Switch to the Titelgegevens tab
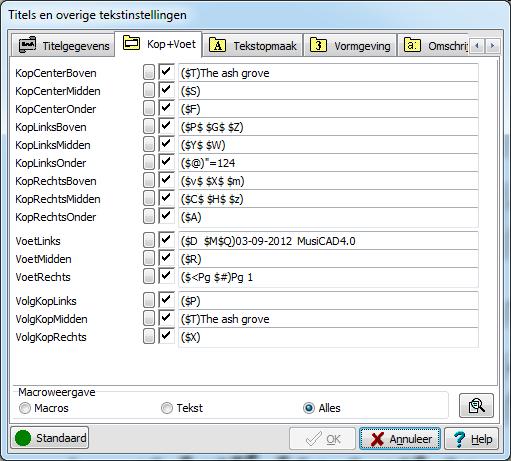The image size is (511, 461). pyautogui.click(x=63, y=45)
